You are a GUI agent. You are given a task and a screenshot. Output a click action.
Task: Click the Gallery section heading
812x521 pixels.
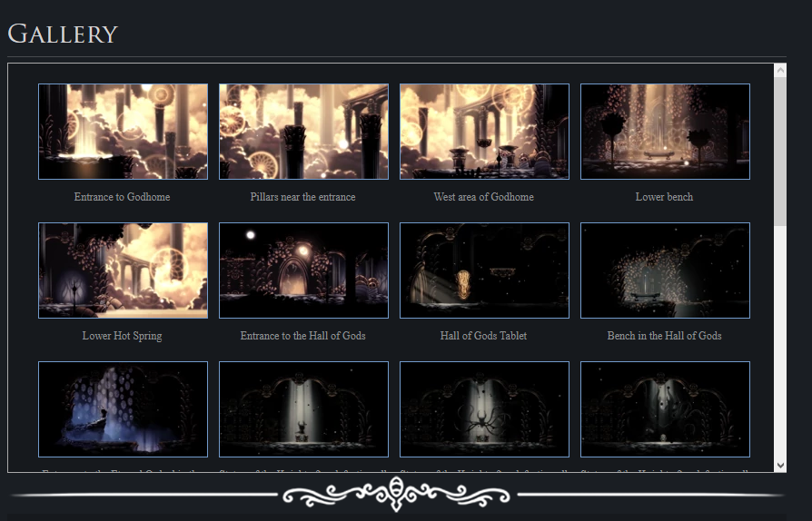click(63, 34)
